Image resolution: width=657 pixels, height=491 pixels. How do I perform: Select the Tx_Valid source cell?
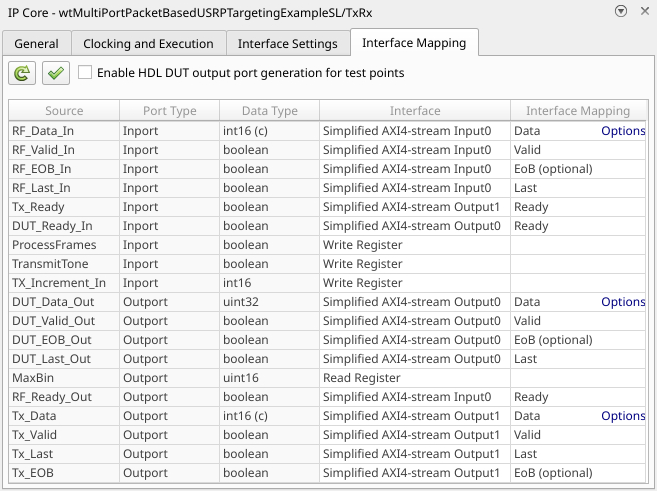[64, 435]
